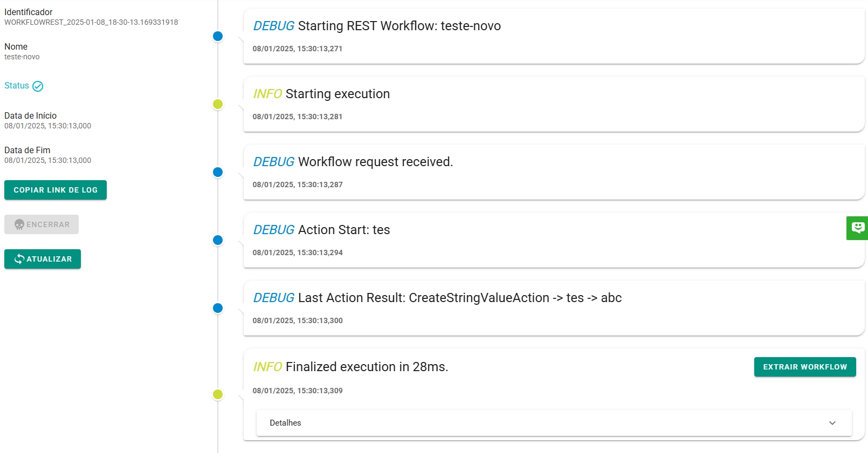
Task: Click the skull icon on Encerrar
Action: (x=19, y=224)
